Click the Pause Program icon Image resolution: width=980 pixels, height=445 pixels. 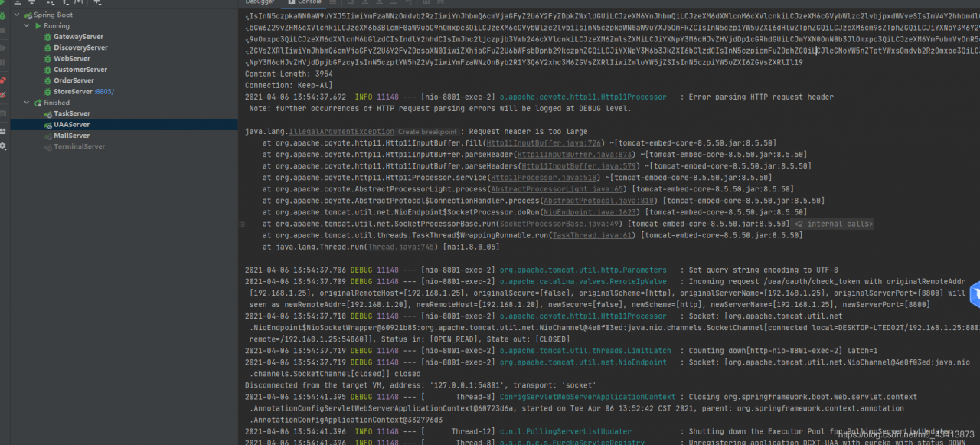pyautogui.click(x=5, y=64)
